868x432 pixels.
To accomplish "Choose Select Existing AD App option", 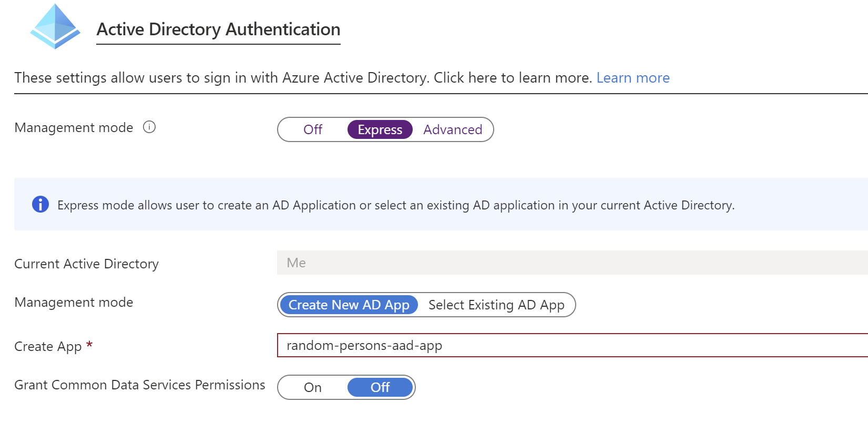I will pos(496,305).
